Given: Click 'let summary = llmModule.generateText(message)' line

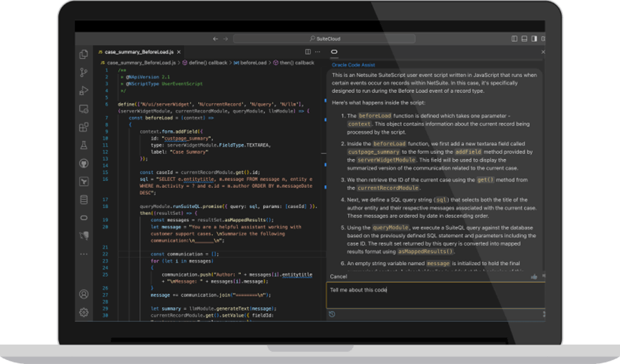Looking at the screenshot, I should click(x=213, y=309).
